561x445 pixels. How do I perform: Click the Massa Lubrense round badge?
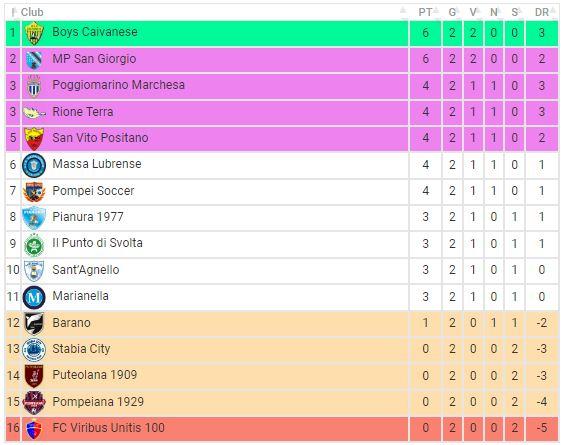[34, 165]
